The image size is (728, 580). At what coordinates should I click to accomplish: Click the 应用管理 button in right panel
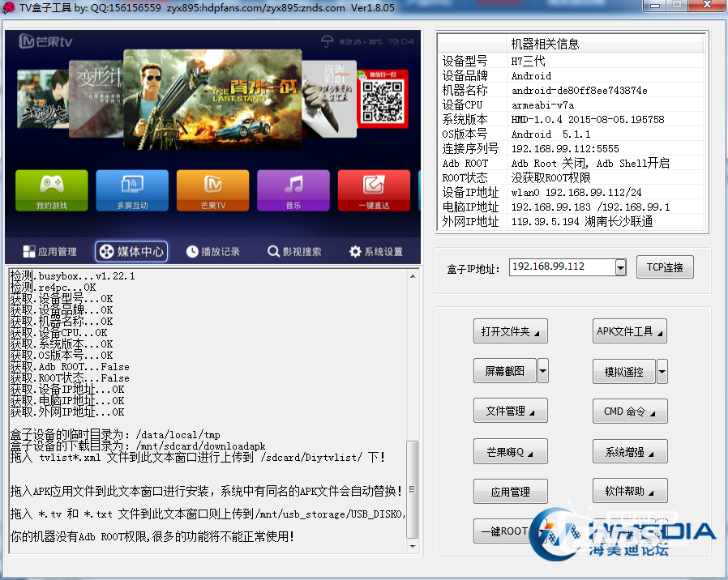pyautogui.click(x=510, y=492)
